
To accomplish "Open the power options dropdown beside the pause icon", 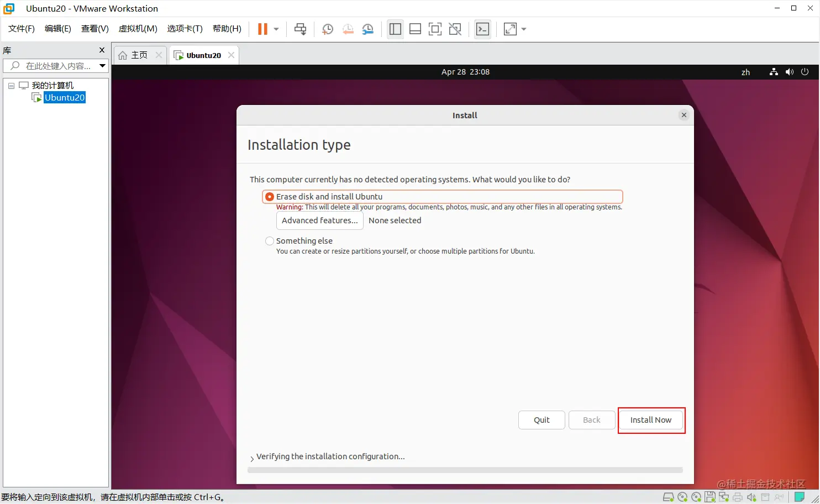I will [x=276, y=29].
